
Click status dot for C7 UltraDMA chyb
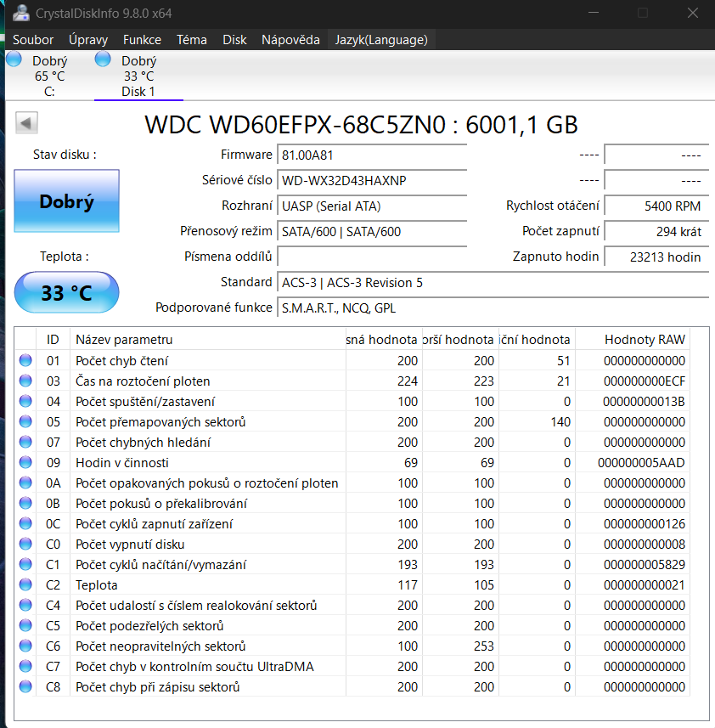tap(25, 666)
